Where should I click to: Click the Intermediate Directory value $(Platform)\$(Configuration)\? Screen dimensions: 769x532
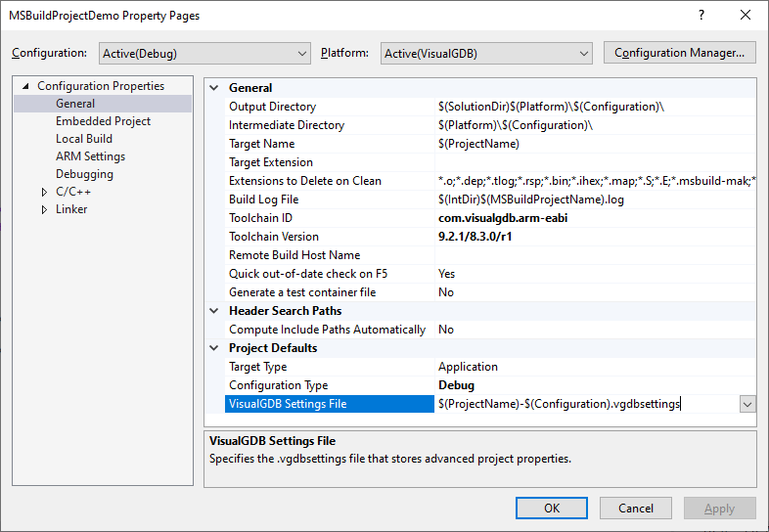click(x=516, y=125)
